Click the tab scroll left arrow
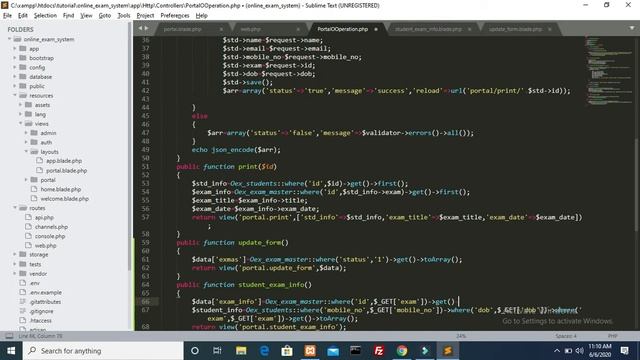This screenshot has height=360, width=640. (x=140, y=28)
